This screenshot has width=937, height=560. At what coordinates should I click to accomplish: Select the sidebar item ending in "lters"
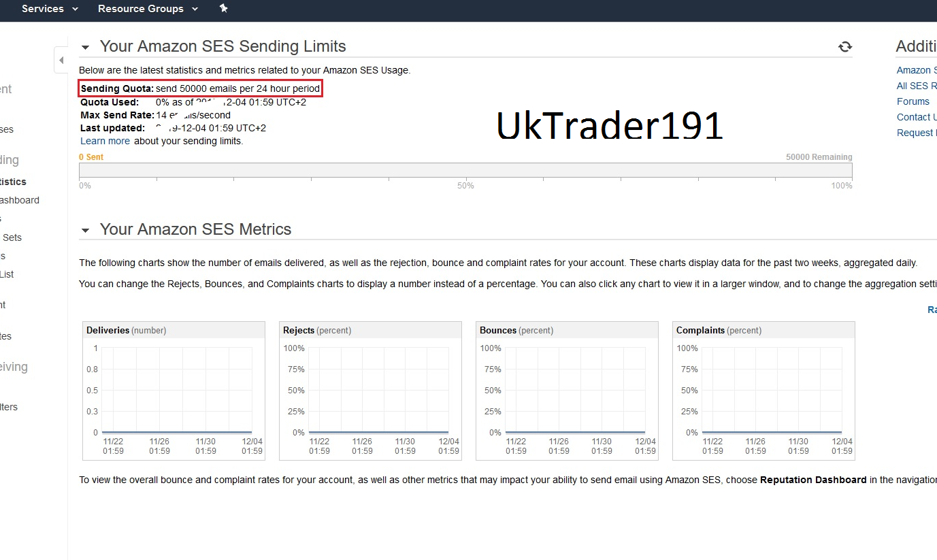coord(9,407)
